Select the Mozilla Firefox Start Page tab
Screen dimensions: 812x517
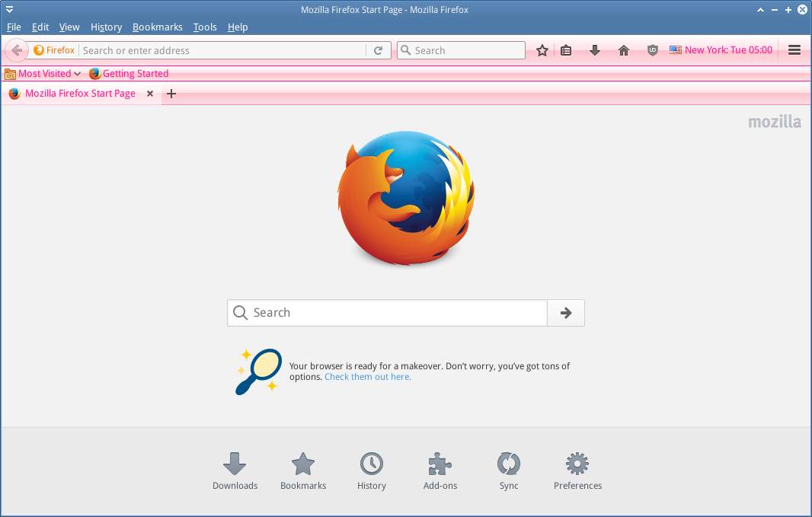(x=82, y=94)
